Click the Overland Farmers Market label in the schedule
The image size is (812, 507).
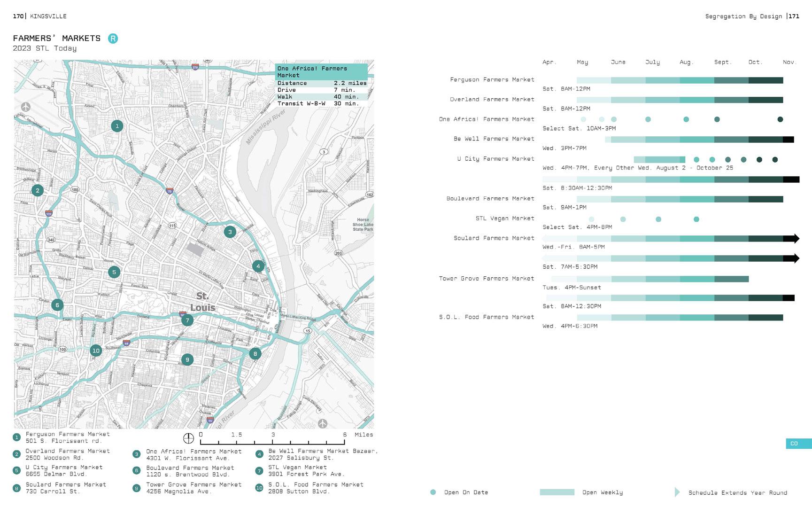click(492, 100)
